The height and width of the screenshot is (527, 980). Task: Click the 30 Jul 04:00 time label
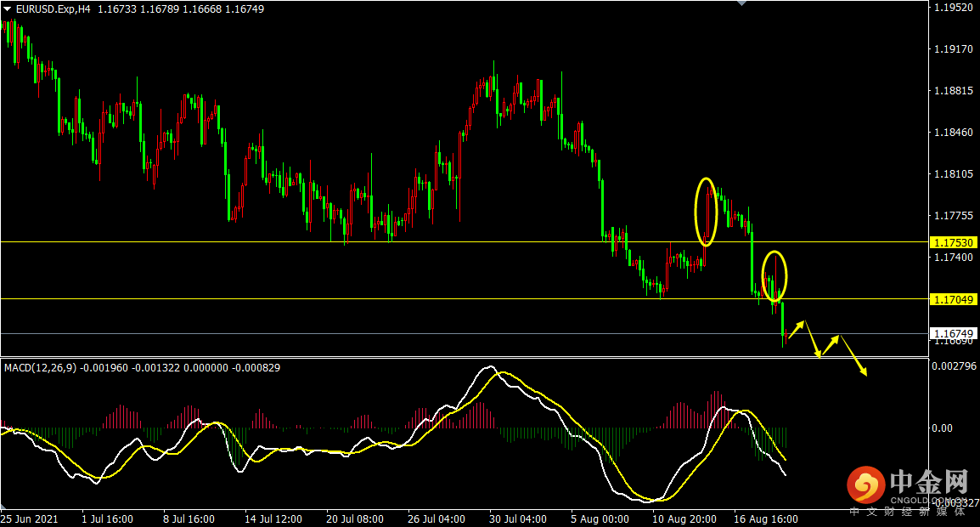tap(517, 518)
